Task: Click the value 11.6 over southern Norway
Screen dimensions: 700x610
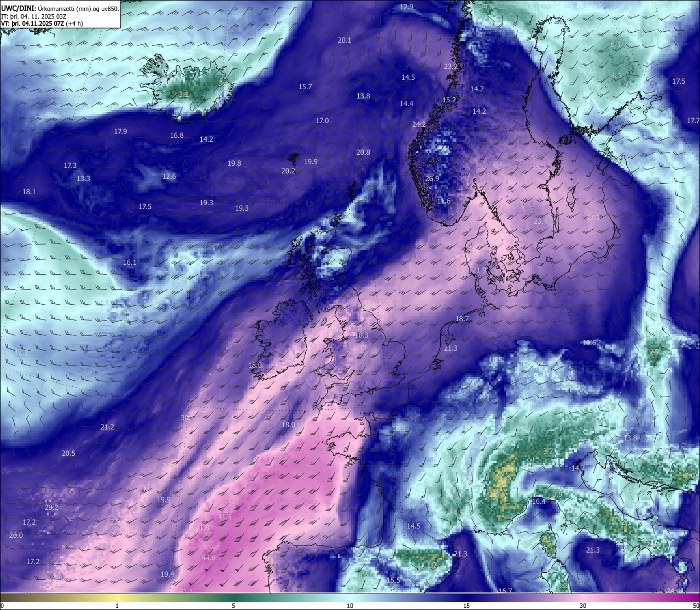Action: 444,201
